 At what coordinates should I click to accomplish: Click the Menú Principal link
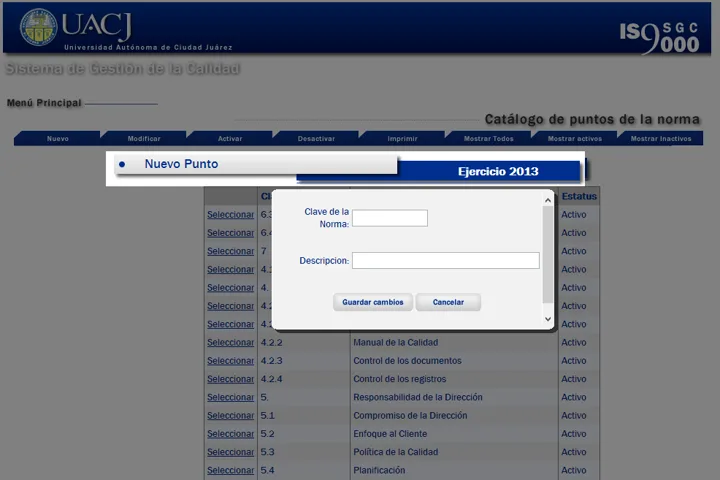[44, 103]
